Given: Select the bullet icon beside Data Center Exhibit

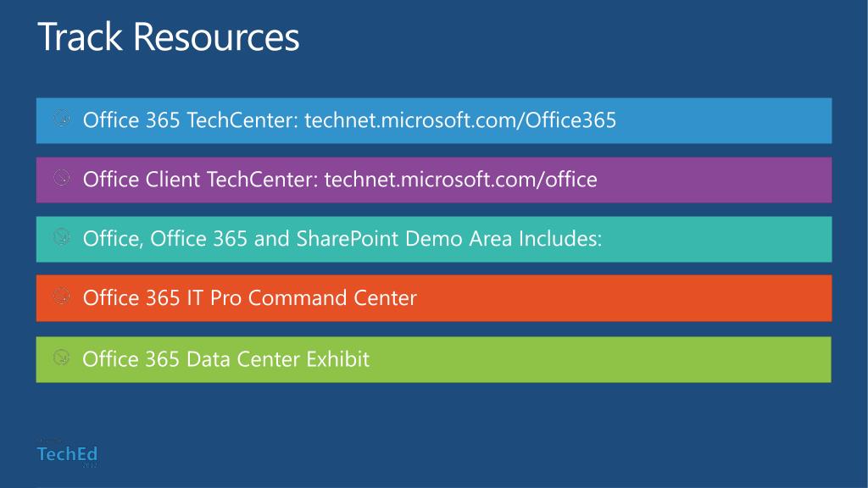Looking at the screenshot, I should 61,357.
